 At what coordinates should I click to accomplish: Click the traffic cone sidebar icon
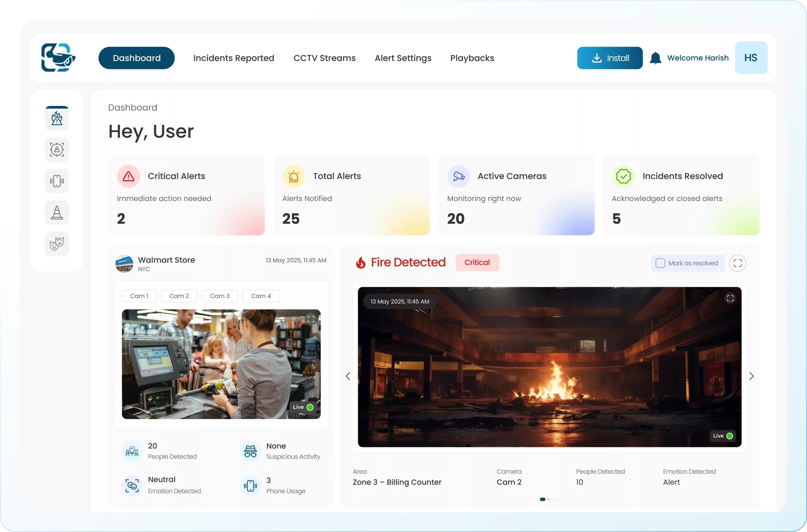(57, 213)
